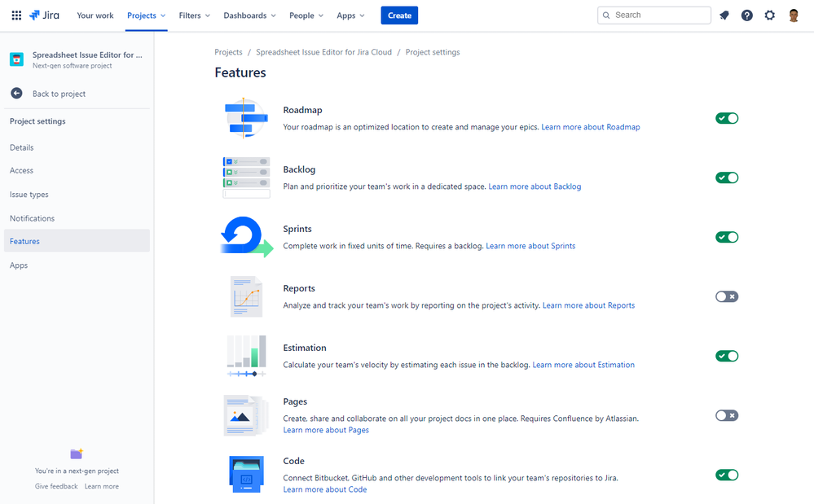
Task: Click the search magnifier icon
Action: [x=606, y=15]
